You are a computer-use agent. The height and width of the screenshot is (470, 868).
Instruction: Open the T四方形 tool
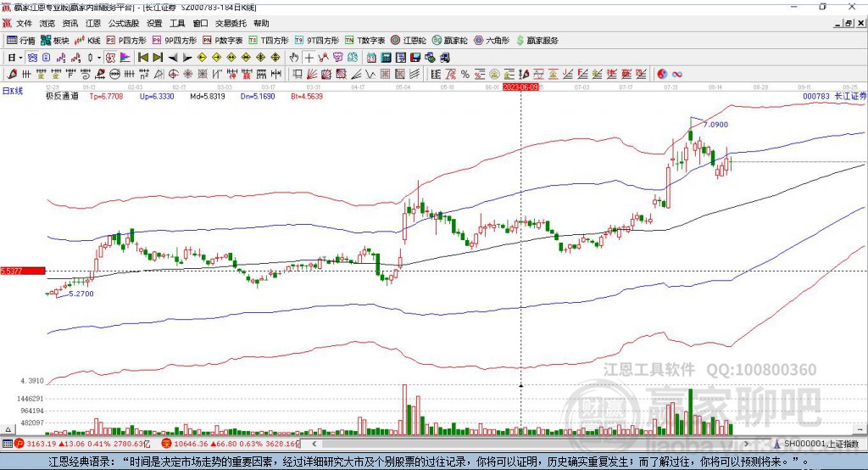coord(269,41)
